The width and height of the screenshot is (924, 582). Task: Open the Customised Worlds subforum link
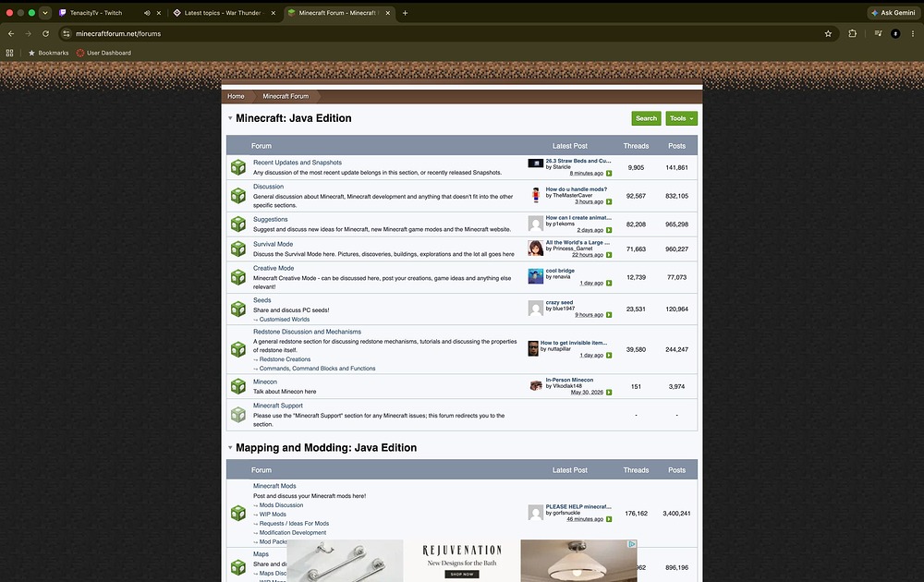tap(285, 320)
